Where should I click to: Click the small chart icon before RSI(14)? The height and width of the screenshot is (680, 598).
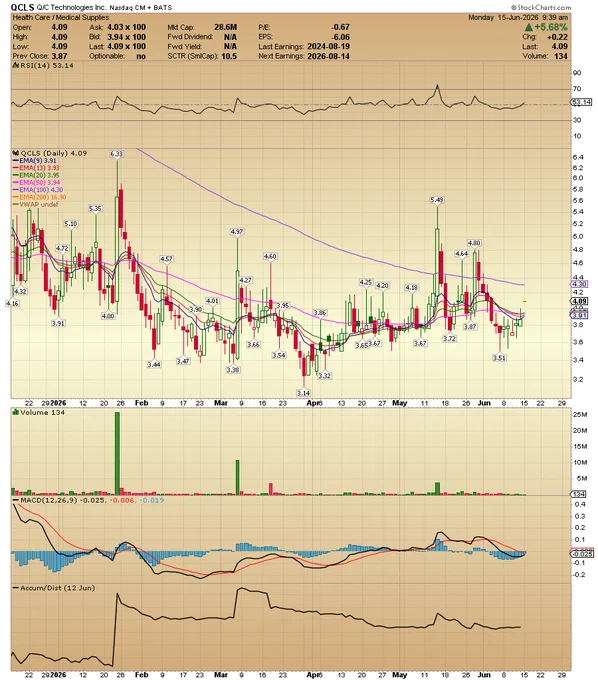pyautogui.click(x=15, y=65)
